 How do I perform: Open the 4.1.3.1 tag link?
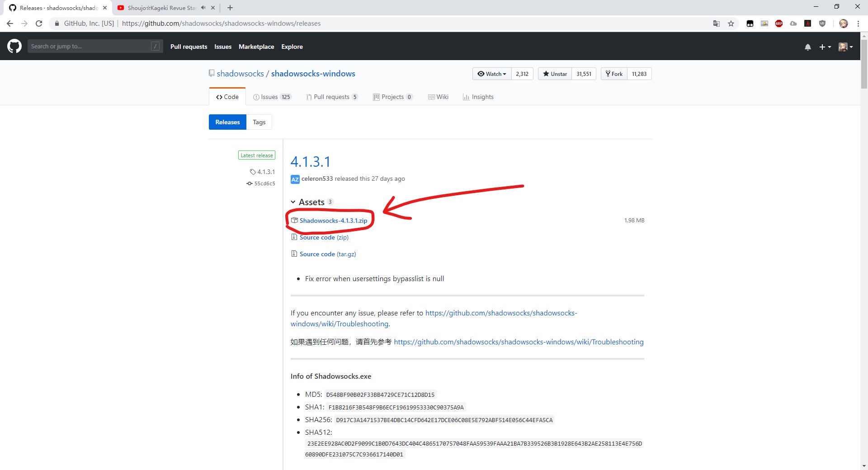click(262, 172)
